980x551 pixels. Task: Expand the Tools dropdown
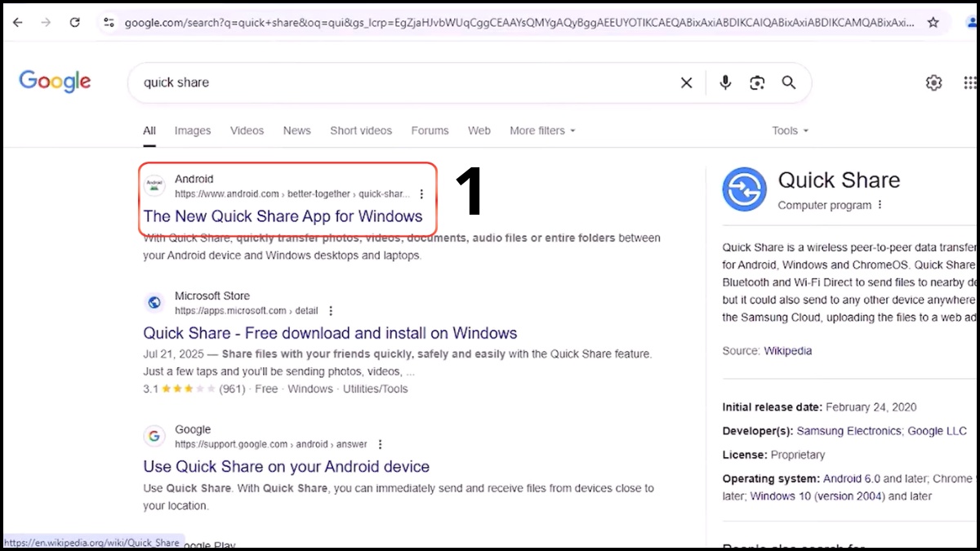point(790,131)
